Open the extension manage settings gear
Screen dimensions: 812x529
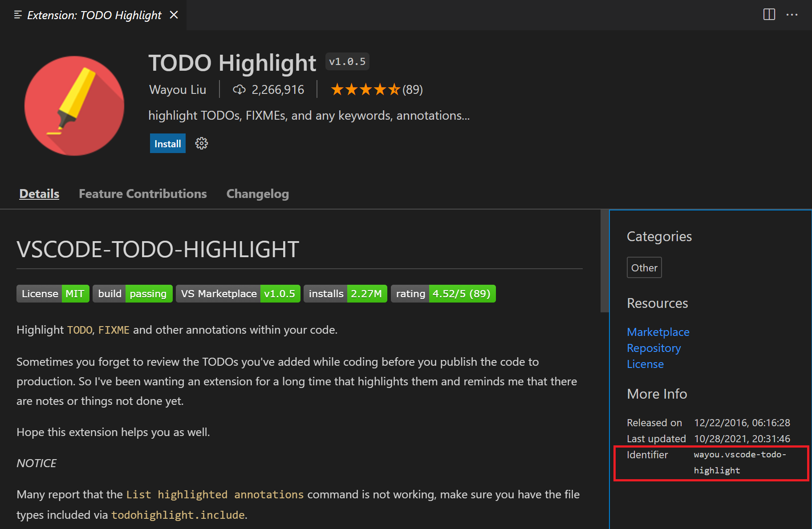pos(201,143)
